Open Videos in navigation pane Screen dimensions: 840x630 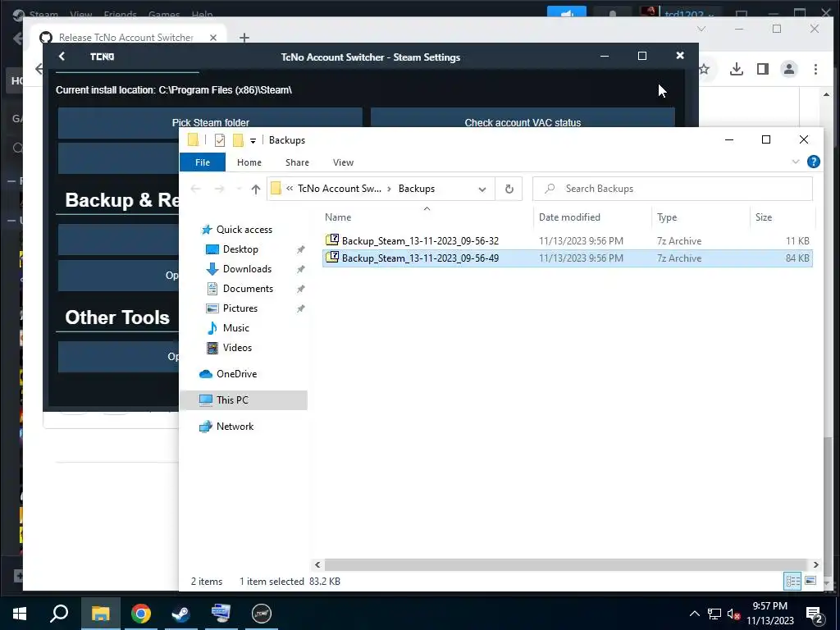pos(237,348)
